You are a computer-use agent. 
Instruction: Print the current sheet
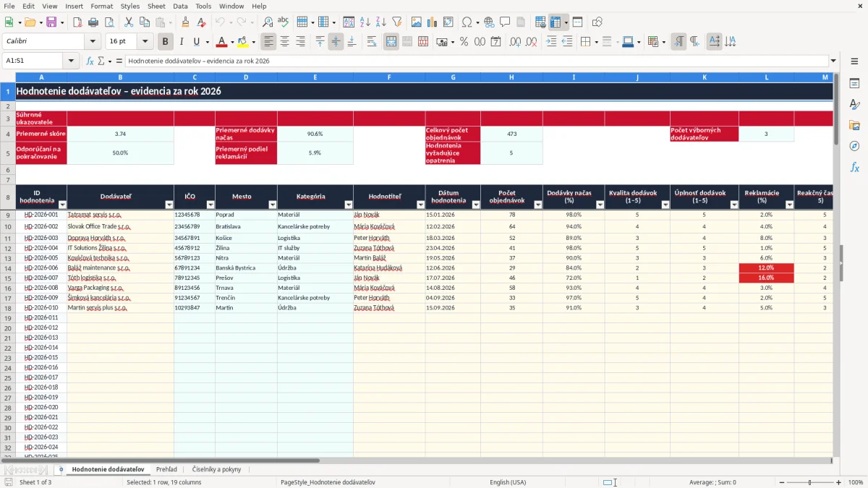[x=93, y=22]
